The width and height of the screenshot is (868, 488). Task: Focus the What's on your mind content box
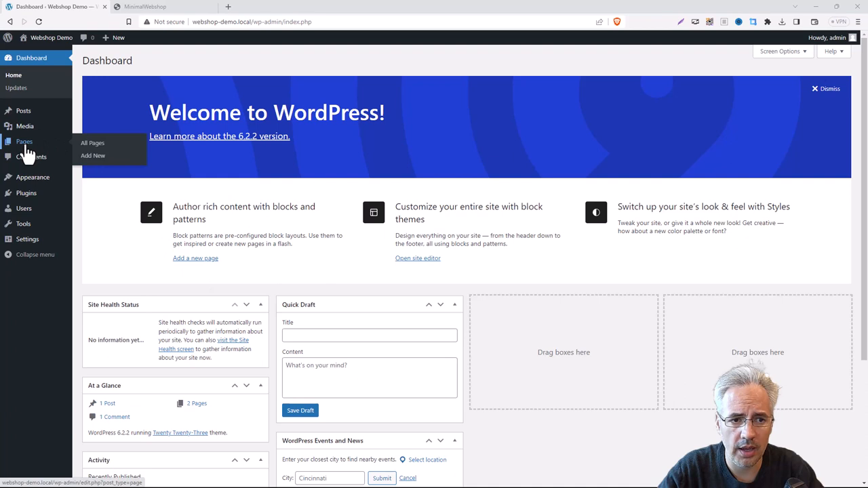370,378
